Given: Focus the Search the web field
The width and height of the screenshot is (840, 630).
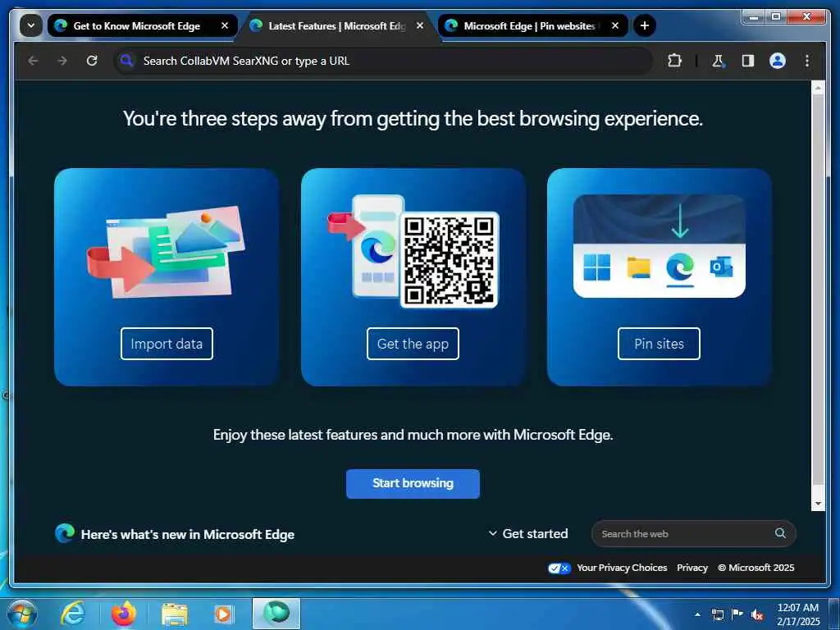Looking at the screenshot, I should click(694, 533).
